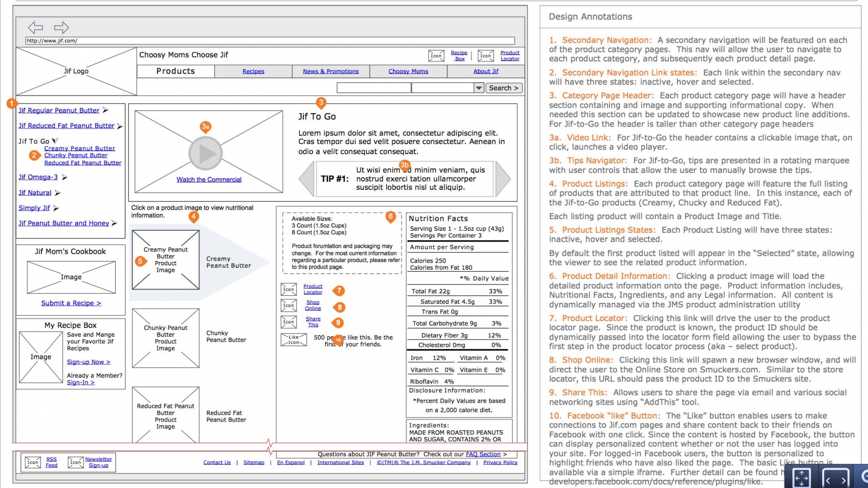Open Jif Reduced Fat Peanut Butter sidebar link

[67, 126]
